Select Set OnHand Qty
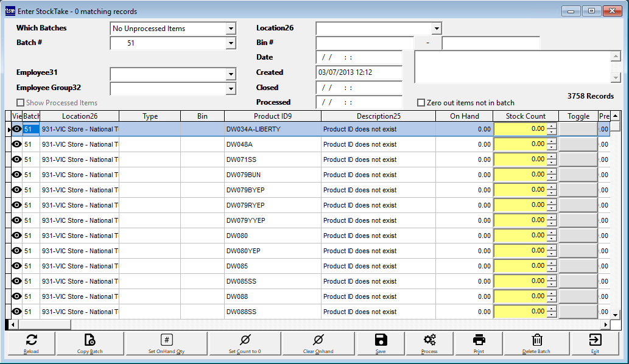 tap(166, 343)
